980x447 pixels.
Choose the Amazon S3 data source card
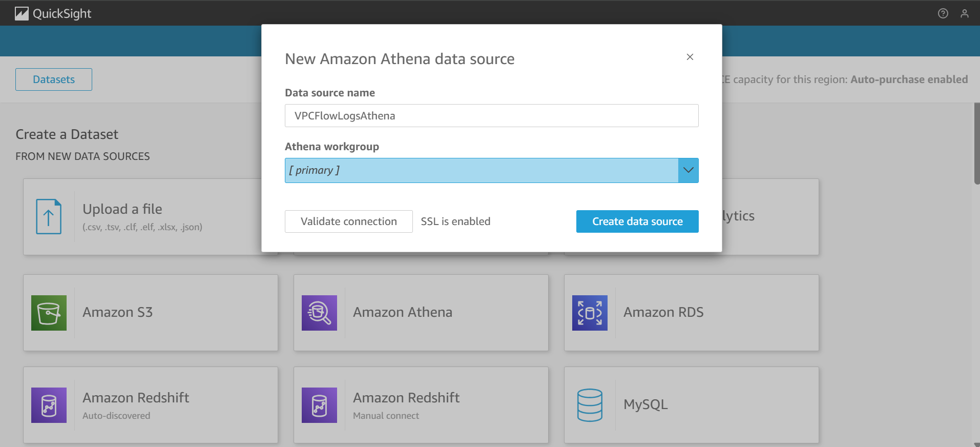pos(151,313)
